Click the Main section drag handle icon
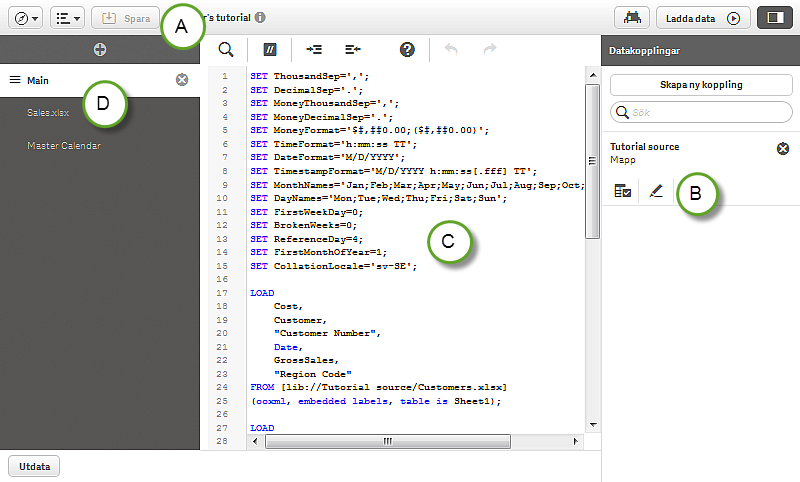This screenshot has height=482, width=800. click(15, 80)
